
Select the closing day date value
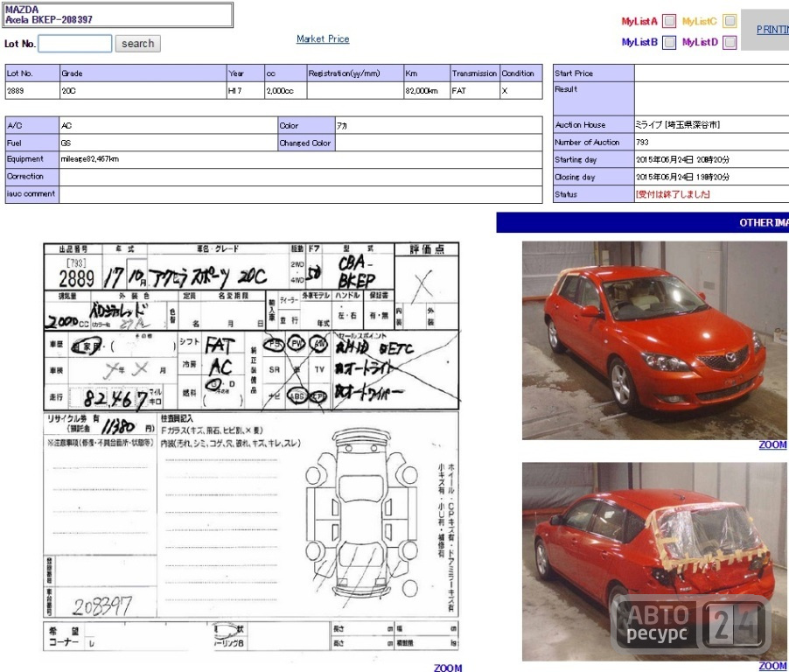(x=682, y=177)
